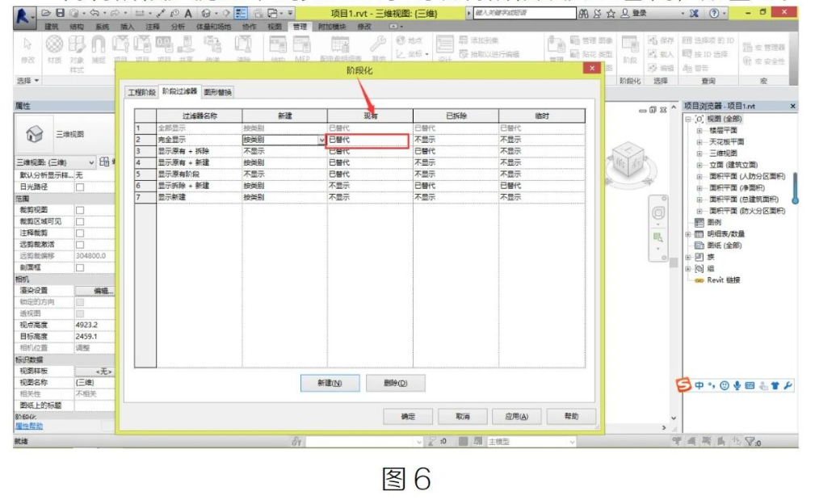The width and height of the screenshot is (836, 504).
Task: Click the 取消 button in the dialog
Action: point(462,417)
